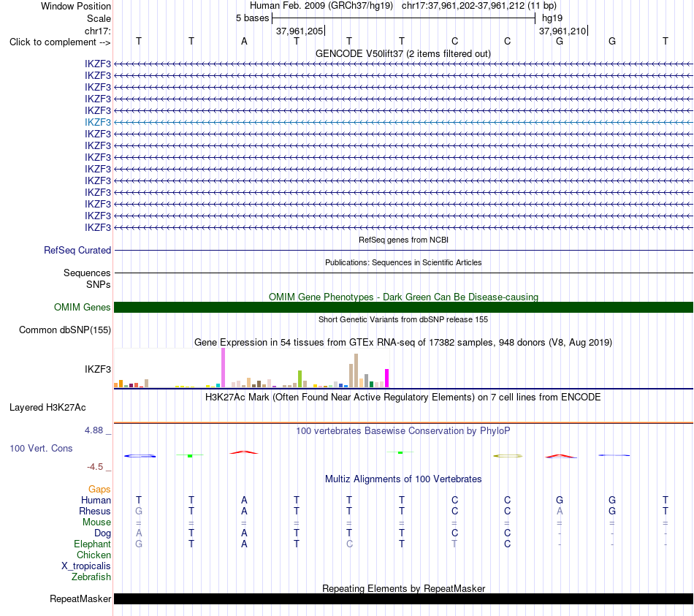The height and width of the screenshot is (616, 694).
Task: Click the Chicken species label
Action: [x=94, y=555]
